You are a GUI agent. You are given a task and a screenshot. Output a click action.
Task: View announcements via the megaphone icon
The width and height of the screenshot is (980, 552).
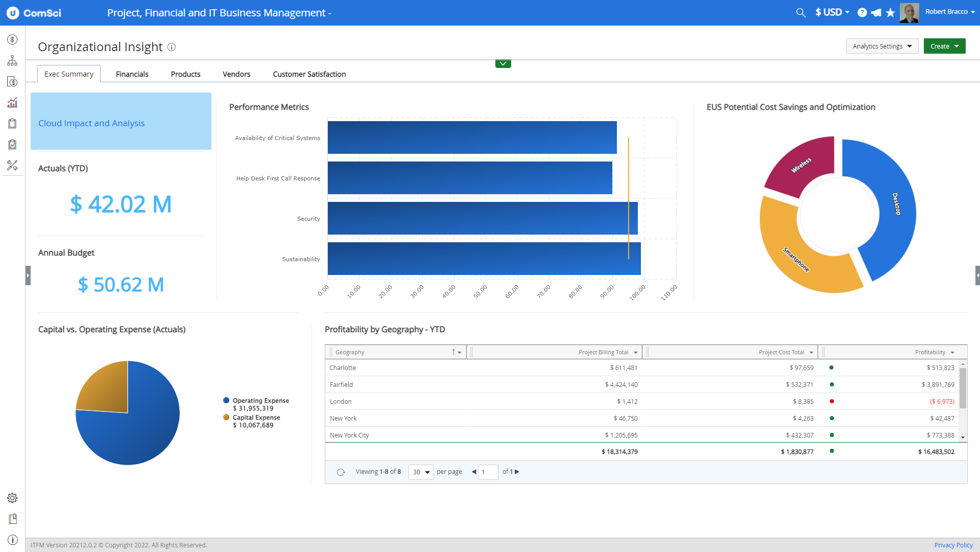pyautogui.click(x=876, y=13)
